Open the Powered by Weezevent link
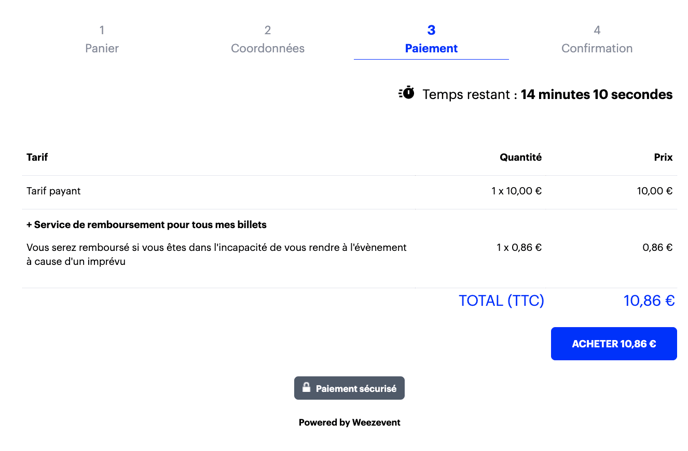688x451 pixels. pos(349,422)
